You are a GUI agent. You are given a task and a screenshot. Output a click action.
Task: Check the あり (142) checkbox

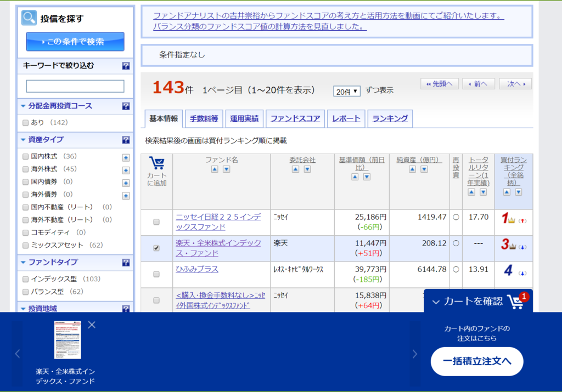pos(25,123)
